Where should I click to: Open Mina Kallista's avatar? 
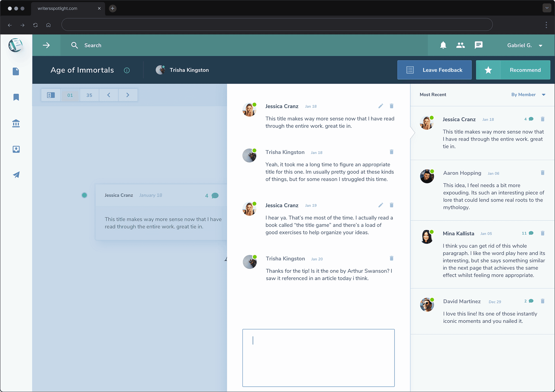click(x=427, y=237)
